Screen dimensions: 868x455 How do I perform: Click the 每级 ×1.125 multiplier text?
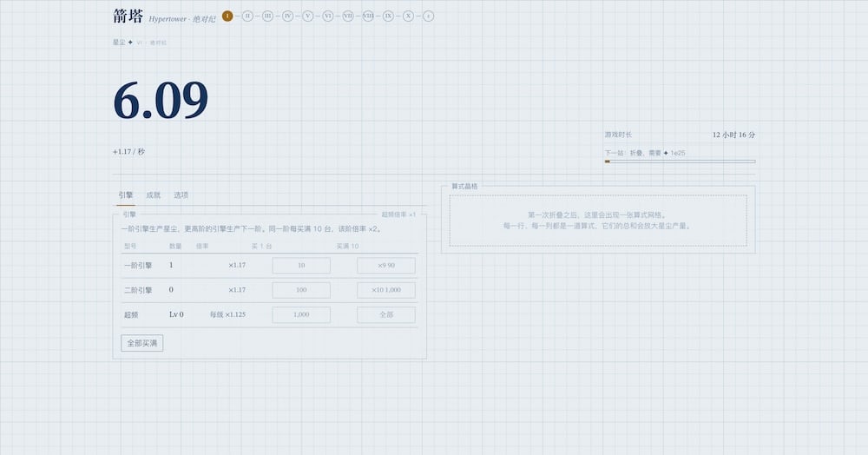coord(227,314)
